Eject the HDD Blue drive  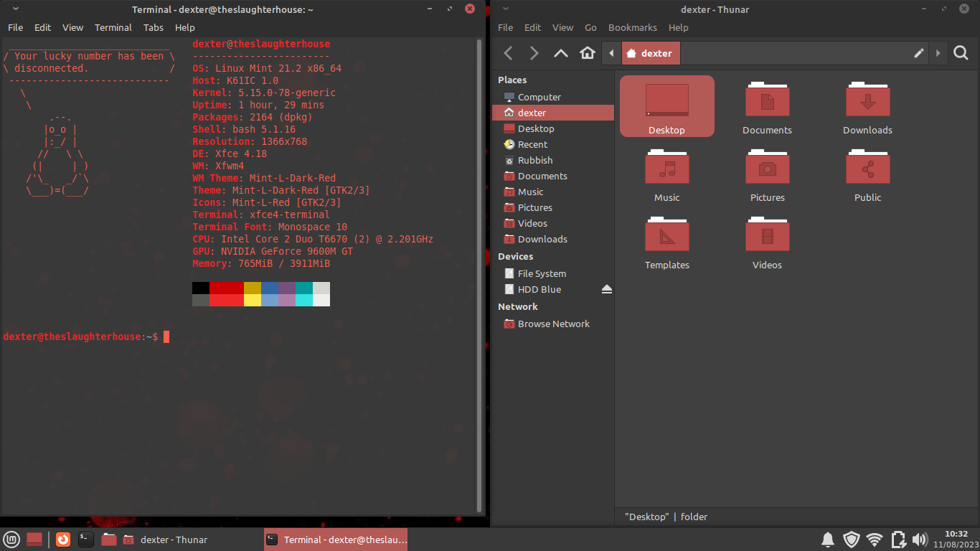pyautogui.click(x=607, y=289)
